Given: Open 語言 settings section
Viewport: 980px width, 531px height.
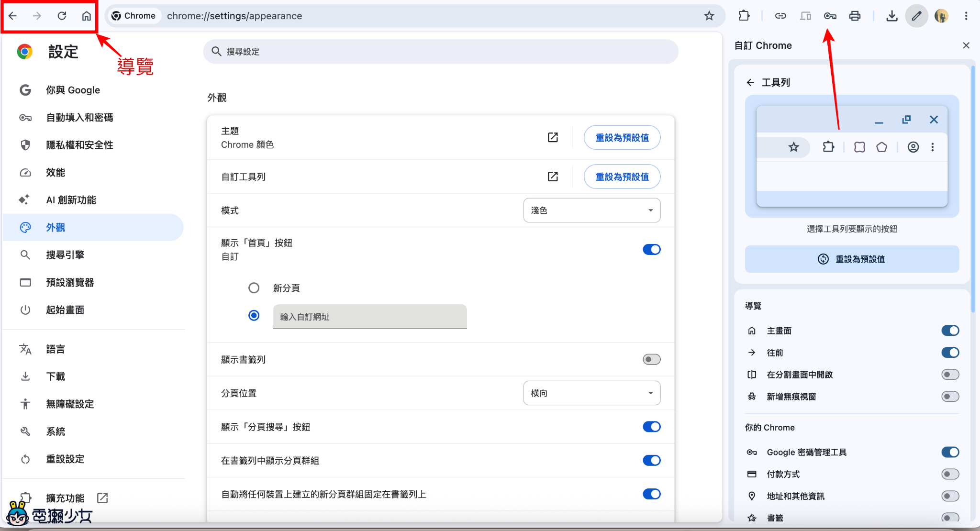Looking at the screenshot, I should (x=93, y=349).
